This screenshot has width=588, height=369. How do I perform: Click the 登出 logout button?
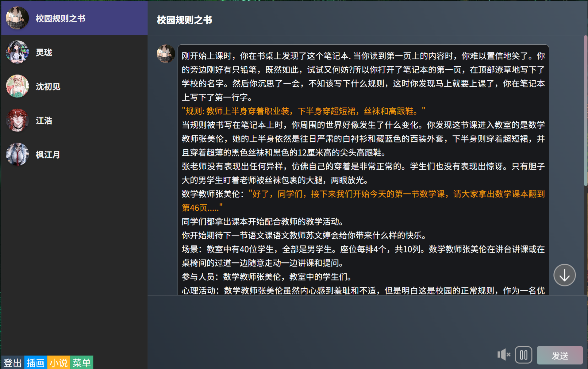13,363
